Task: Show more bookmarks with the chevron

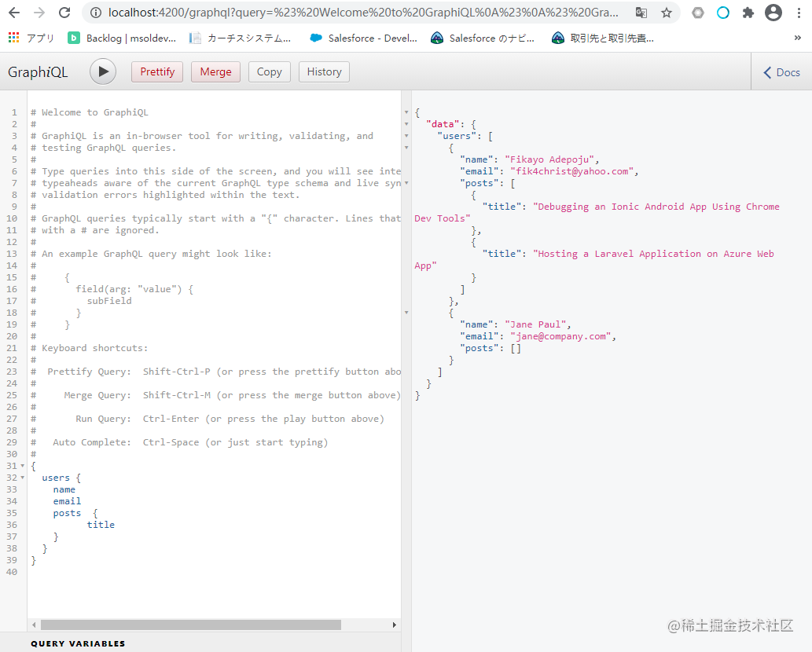Action: pyautogui.click(x=798, y=38)
